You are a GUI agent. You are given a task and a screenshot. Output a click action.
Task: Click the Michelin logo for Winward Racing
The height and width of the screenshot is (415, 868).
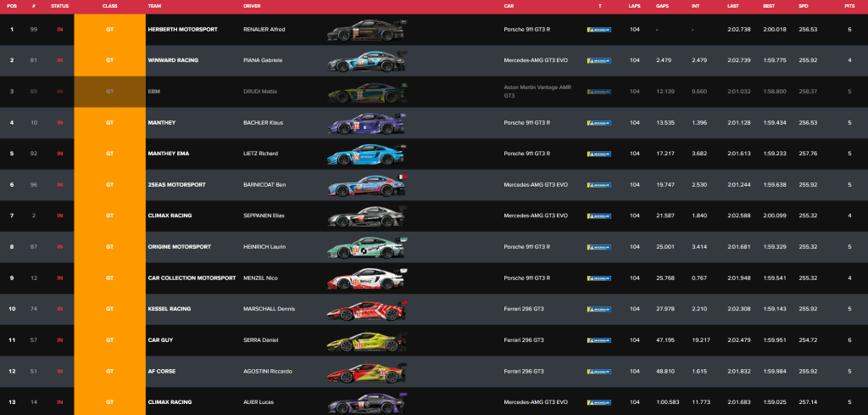[x=599, y=60]
